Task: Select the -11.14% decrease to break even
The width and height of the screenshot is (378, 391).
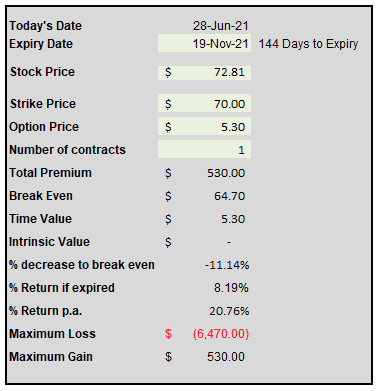Action: click(227, 265)
